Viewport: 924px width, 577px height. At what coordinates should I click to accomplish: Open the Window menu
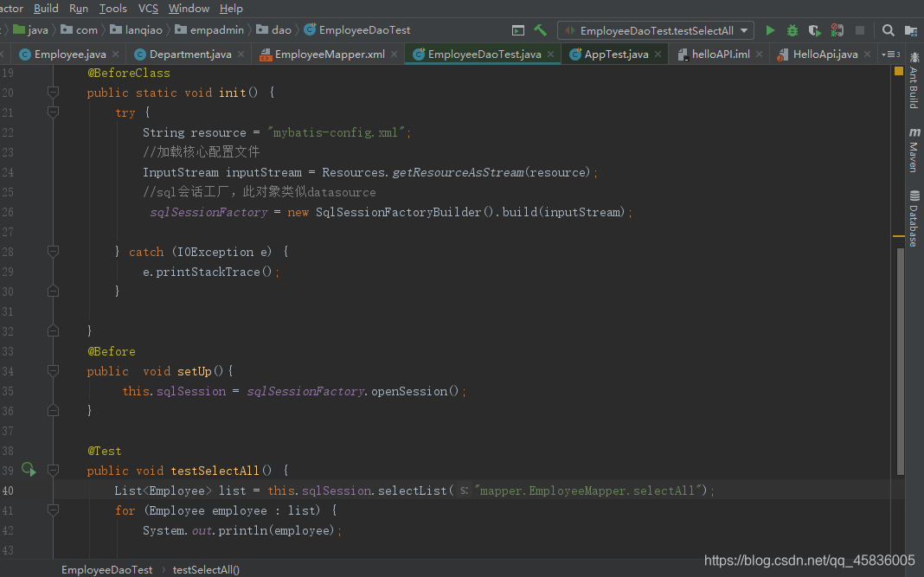click(189, 9)
